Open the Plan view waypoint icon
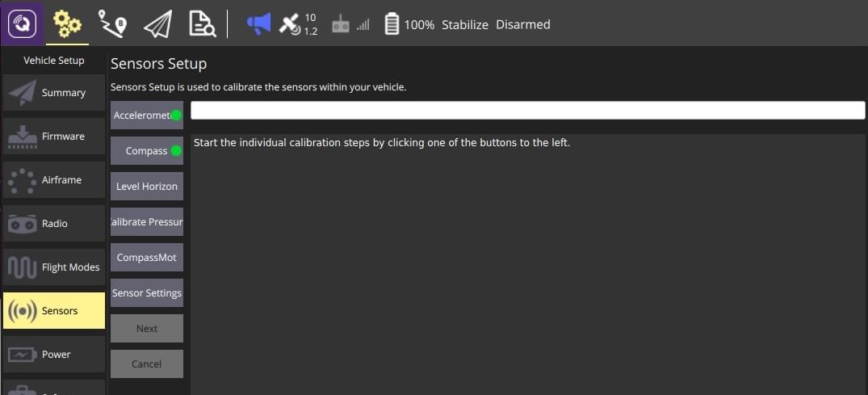Image resolution: width=868 pixels, height=395 pixels. (111, 24)
